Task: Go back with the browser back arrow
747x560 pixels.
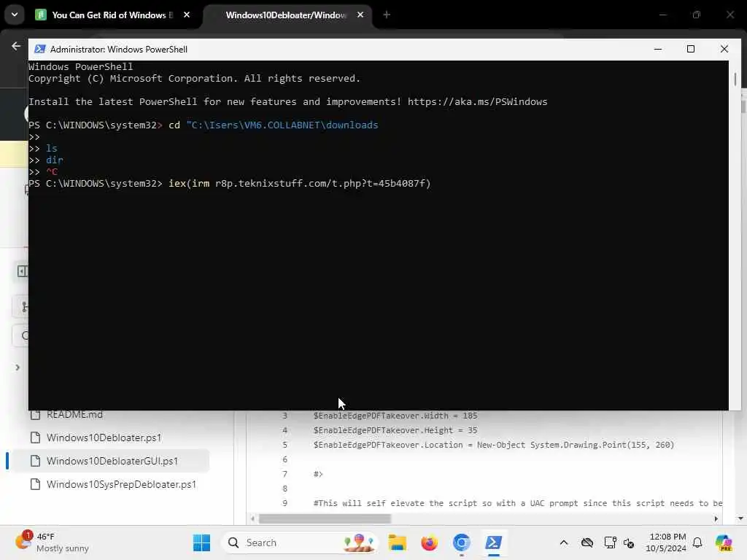Action: pyautogui.click(x=16, y=46)
